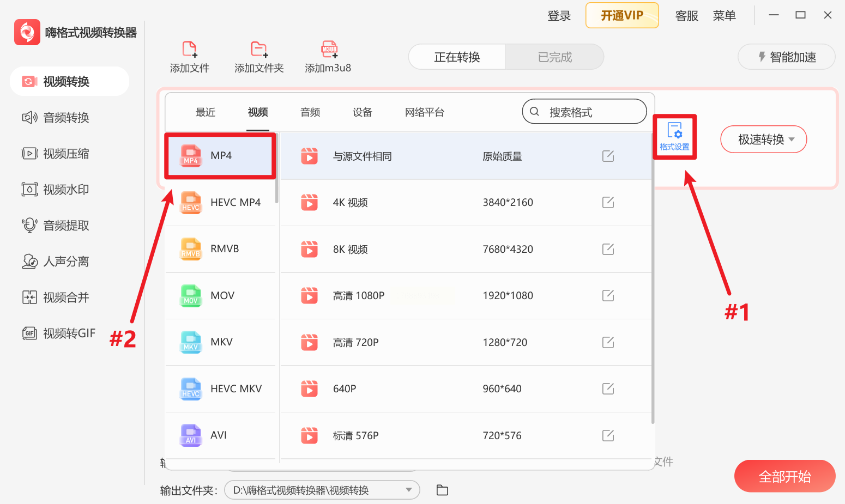Open 视频压缩 in the sidebar

point(65,154)
